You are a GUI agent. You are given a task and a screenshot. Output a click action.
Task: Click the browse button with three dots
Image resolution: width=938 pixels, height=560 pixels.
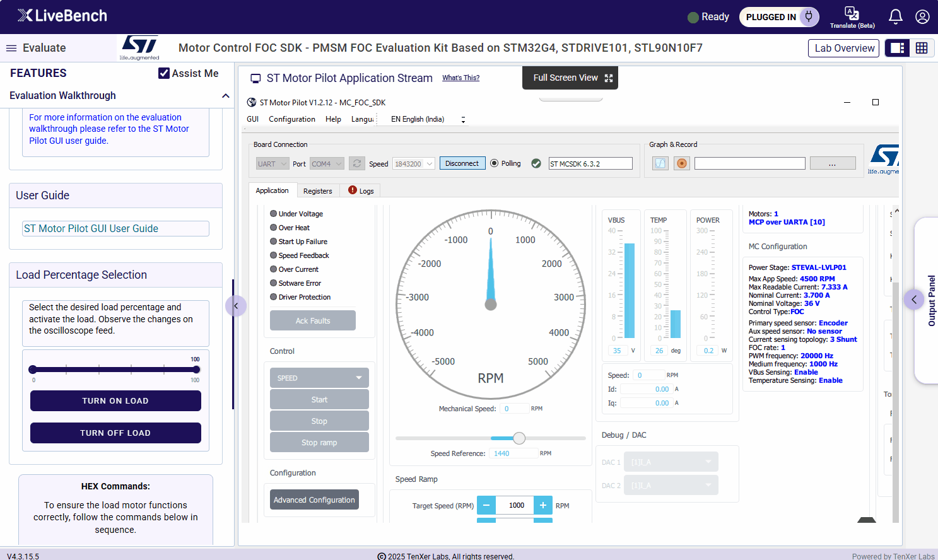click(x=833, y=163)
